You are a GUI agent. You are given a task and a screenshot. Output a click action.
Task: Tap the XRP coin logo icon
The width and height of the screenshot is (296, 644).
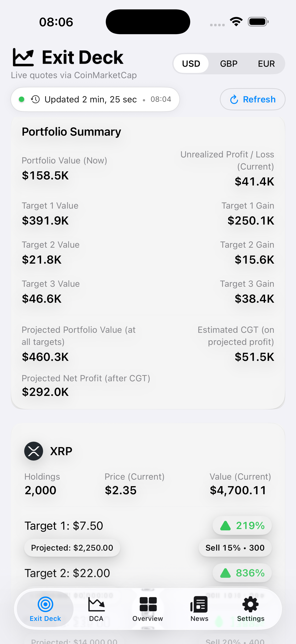point(33,451)
